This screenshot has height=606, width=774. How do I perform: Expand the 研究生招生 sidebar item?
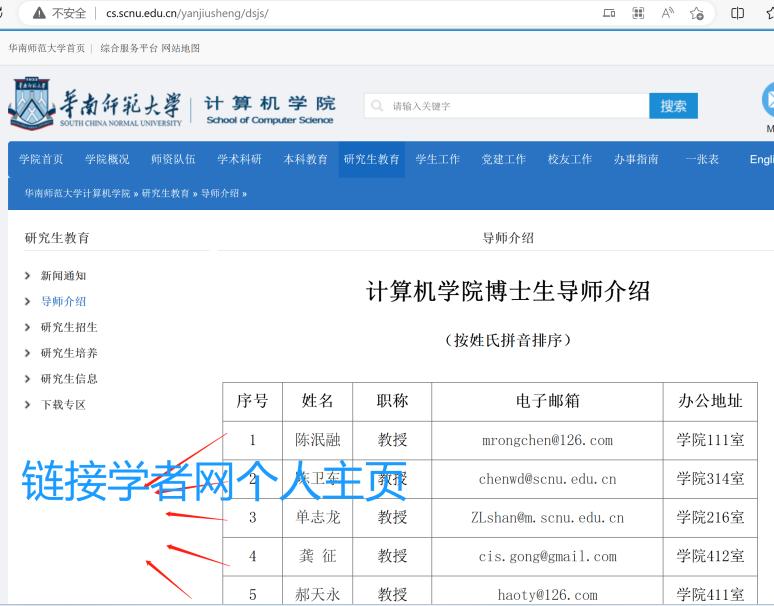point(69,328)
